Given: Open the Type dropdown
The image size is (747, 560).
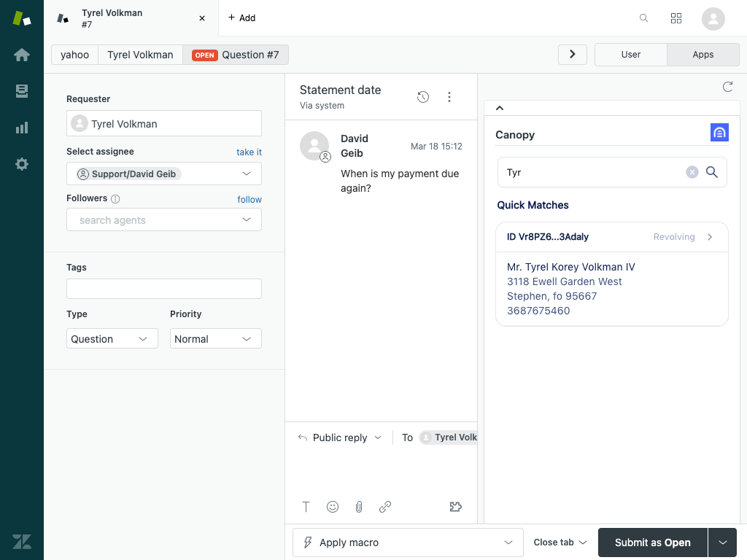Looking at the screenshot, I should click(x=112, y=339).
